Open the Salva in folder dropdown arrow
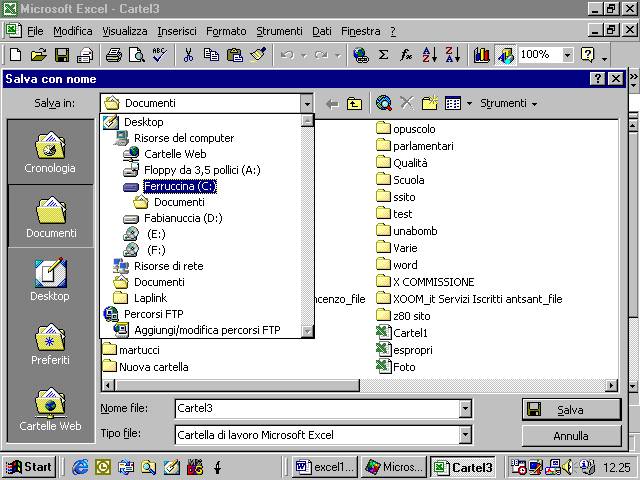The height and width of the screenshot is (480, 640). click(x=307, y=104)
